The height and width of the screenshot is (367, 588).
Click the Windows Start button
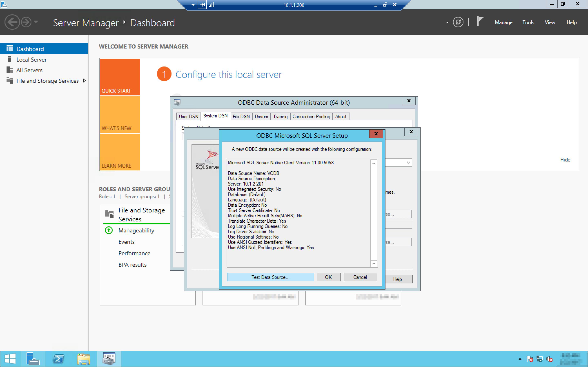click(10, 359)
